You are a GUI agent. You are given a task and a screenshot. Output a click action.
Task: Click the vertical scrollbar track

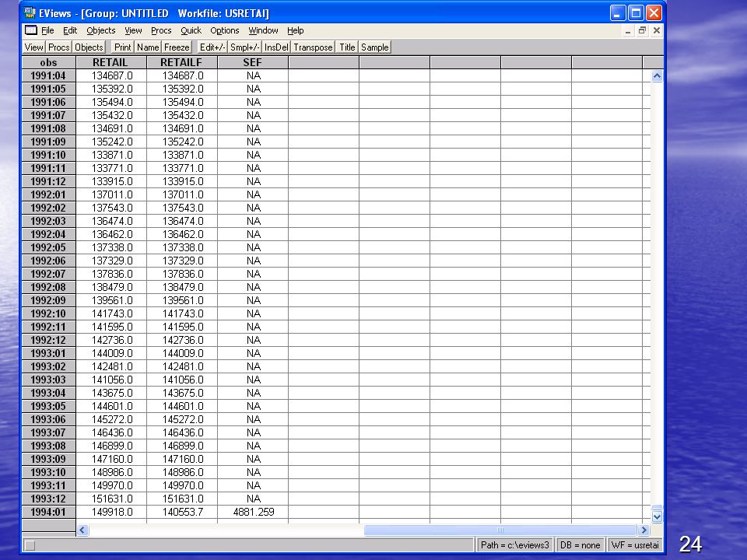coord(657,293)
